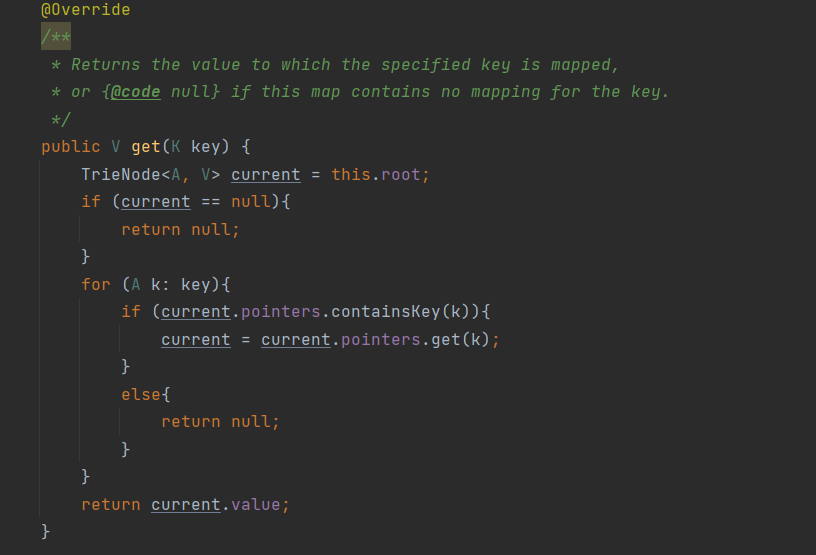This screenshot has width=816, height=555.
Task: Click the TrieNode type name
Action: point(116,175)
